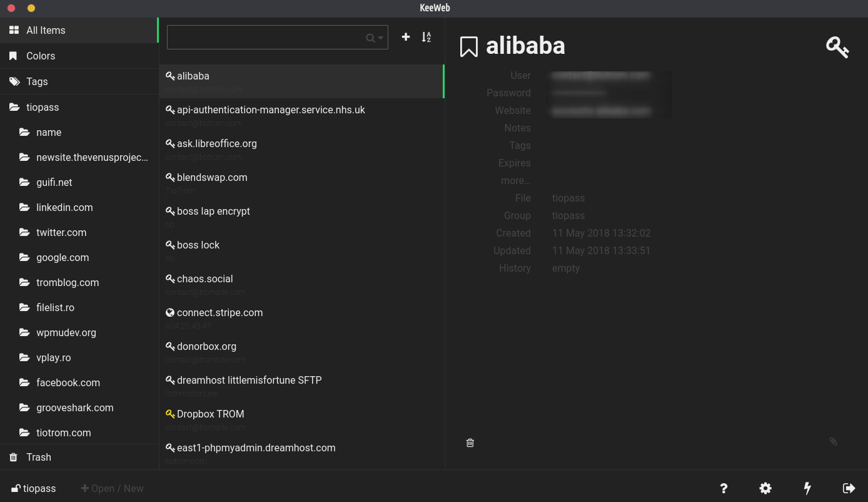This screenshot has width=868, height=502.
Task: Open the Tags filter
Action: pyautogui.click(x=79, y=81)
